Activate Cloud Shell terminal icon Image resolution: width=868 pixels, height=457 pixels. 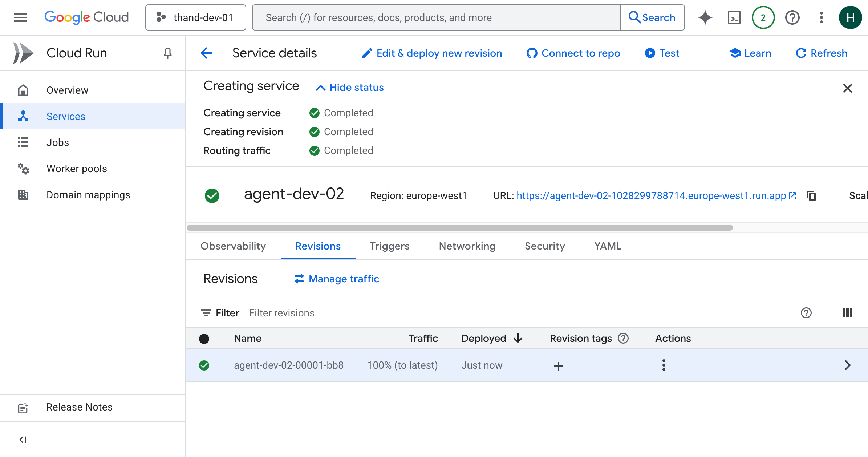click(734, 17)
